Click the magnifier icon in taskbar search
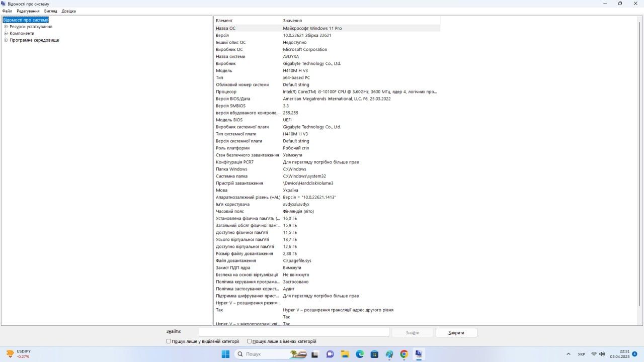 (x=240, y=354)
